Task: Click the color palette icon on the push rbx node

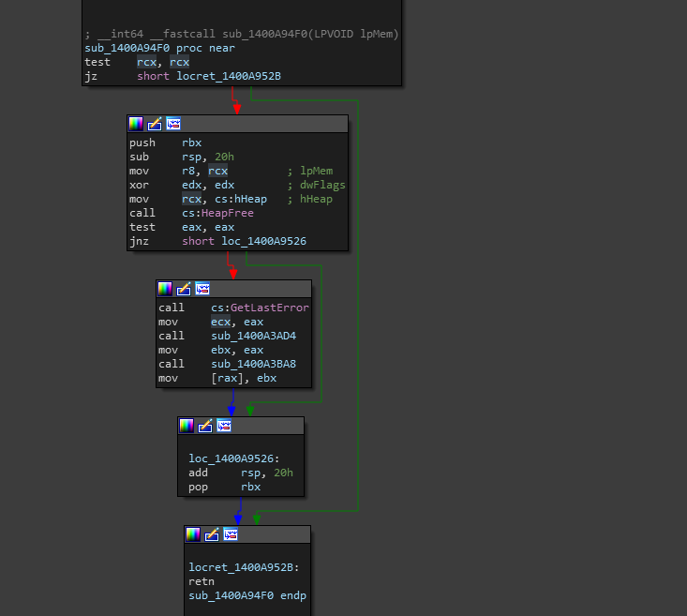Action: 136,124
